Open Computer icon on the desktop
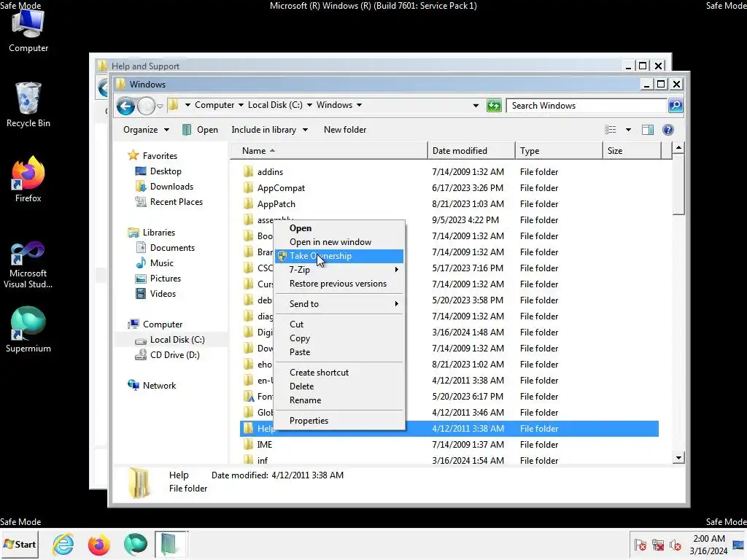 tap(28, 30)
